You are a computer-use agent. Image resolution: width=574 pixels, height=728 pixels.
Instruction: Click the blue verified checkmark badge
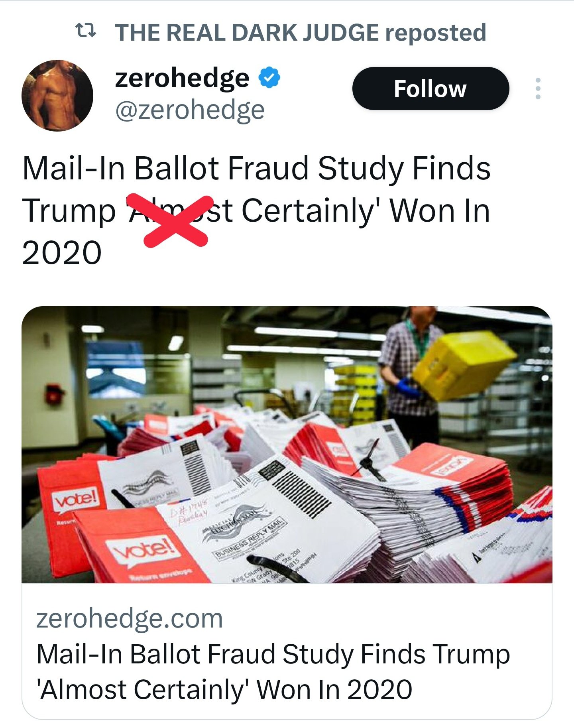(x=269, y=78)
